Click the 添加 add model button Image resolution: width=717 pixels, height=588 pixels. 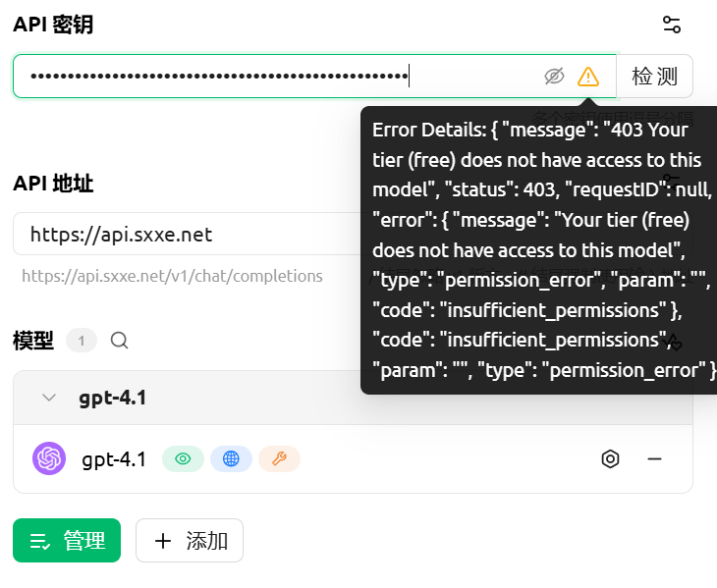click(x=190, y=541)
